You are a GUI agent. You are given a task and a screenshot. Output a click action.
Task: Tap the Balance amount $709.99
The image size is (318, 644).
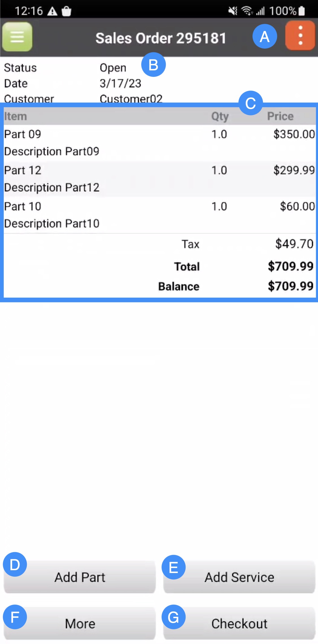(x=290, y=286)
